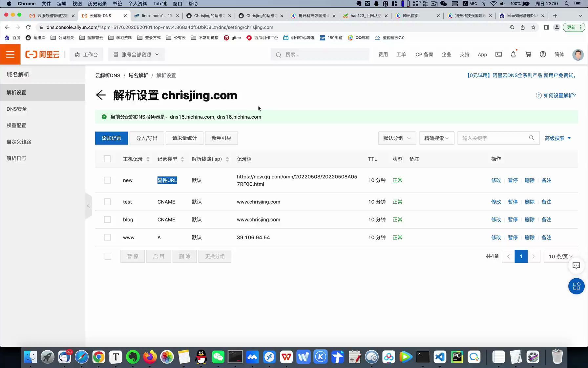This screenshot has height=368, width=588.
Task: Go back with the arrow next to 解析设置
Action: coord(101,95)
